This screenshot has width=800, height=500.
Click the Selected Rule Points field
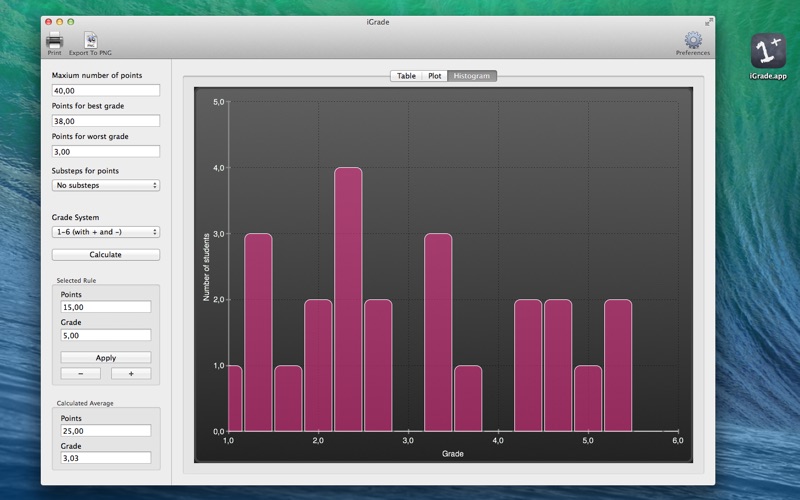[106, 307]
